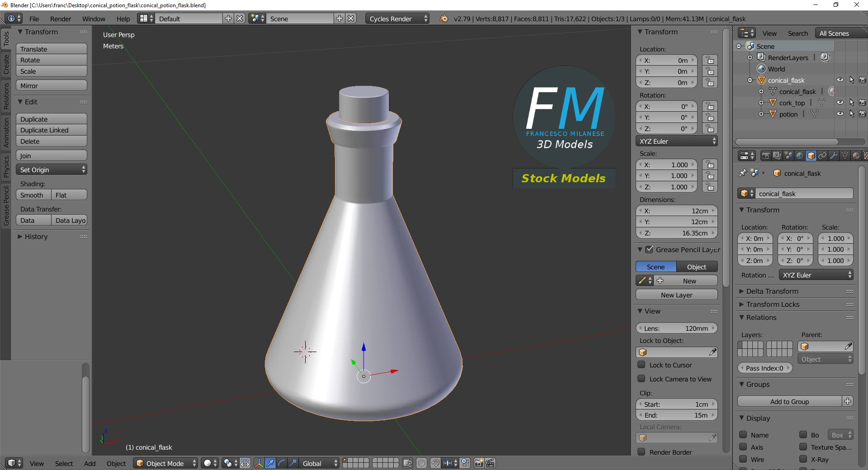
Task: Switch to Material properties sphere icon
Action: pos(857,155)
